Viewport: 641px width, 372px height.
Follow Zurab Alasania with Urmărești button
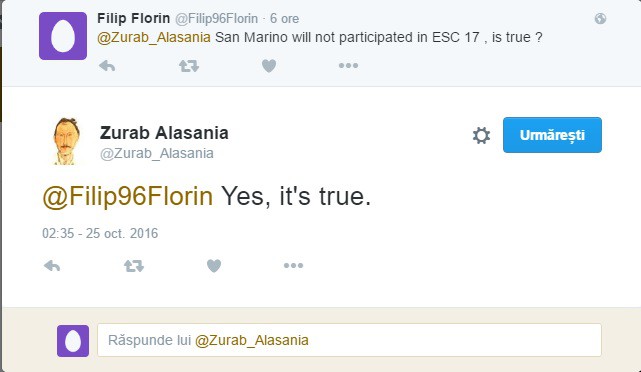coord(552,135)
